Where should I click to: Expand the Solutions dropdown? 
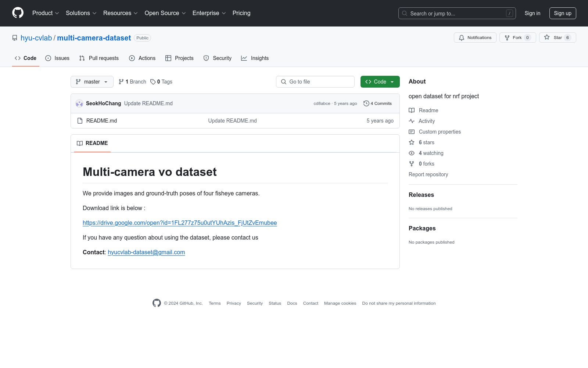[81, 13]
